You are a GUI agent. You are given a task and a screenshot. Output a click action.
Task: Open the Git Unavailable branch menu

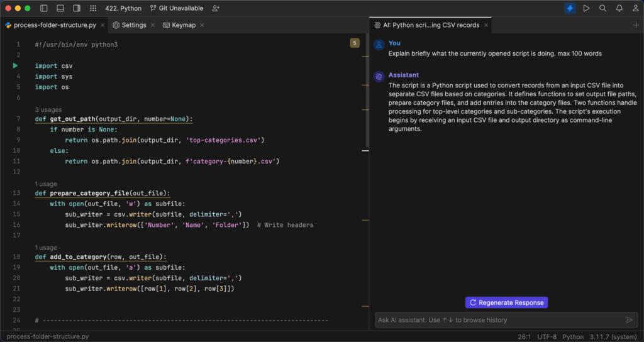(177, 8)
